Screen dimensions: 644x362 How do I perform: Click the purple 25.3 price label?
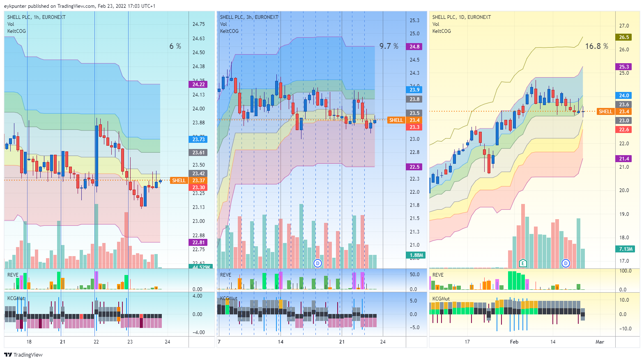coord(624,67)
